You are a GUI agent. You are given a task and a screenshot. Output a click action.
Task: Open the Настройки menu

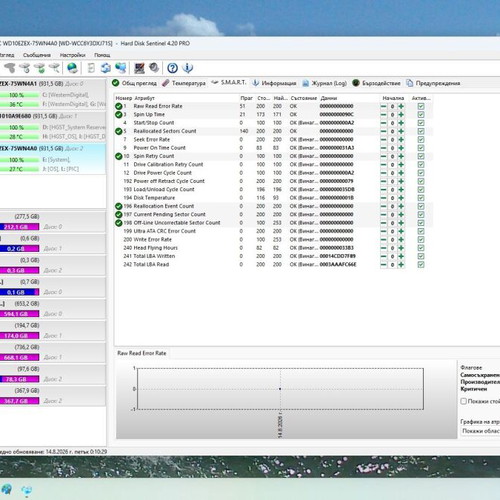tap(72, 55)
